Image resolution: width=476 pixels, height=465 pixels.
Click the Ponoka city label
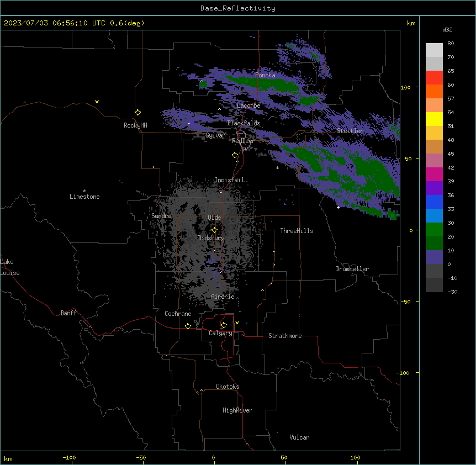(x=265, y=75)
